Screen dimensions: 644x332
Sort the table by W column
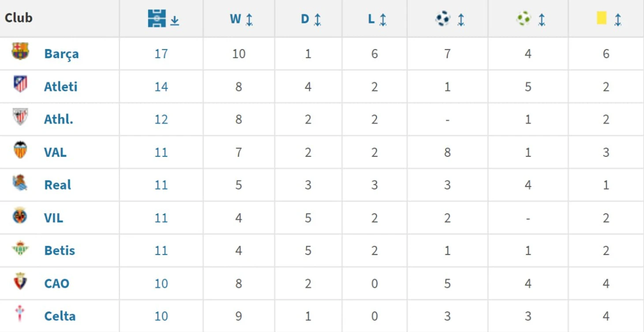(x=241, y=19)
